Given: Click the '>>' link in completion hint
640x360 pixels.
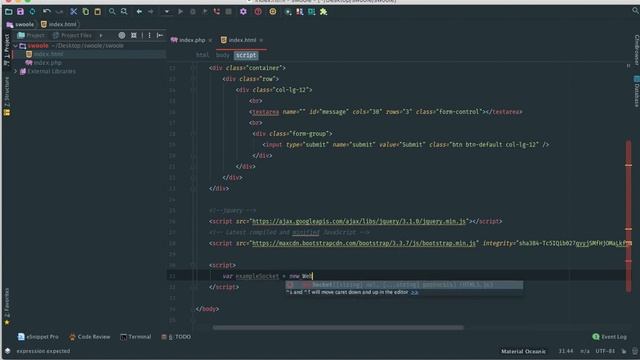Looking at the screenshot, I should (x=414, y=292).
